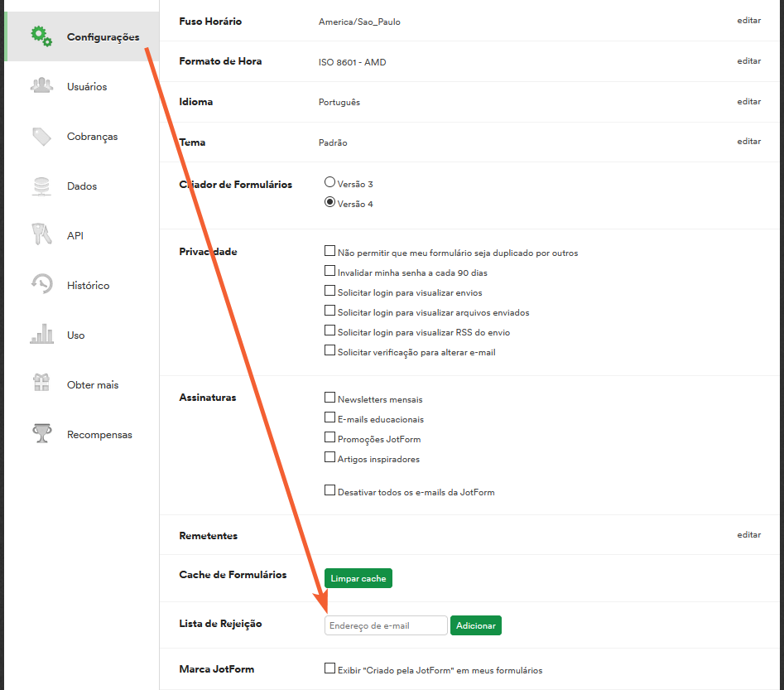The height and width of the screenshot is (690, 784).
Task: Click the Obter mais gift icon
Action: [41, 384]
